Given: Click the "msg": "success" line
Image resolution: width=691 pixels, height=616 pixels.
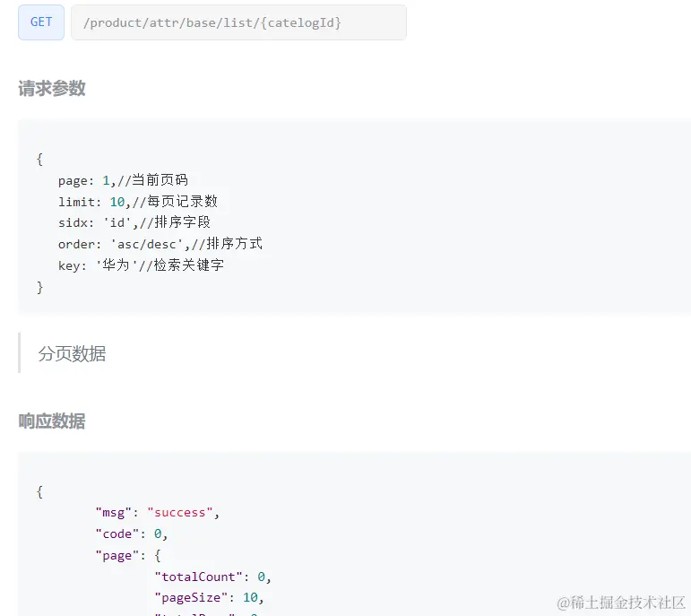Looking at the screenshot, I should click(158, 512).
